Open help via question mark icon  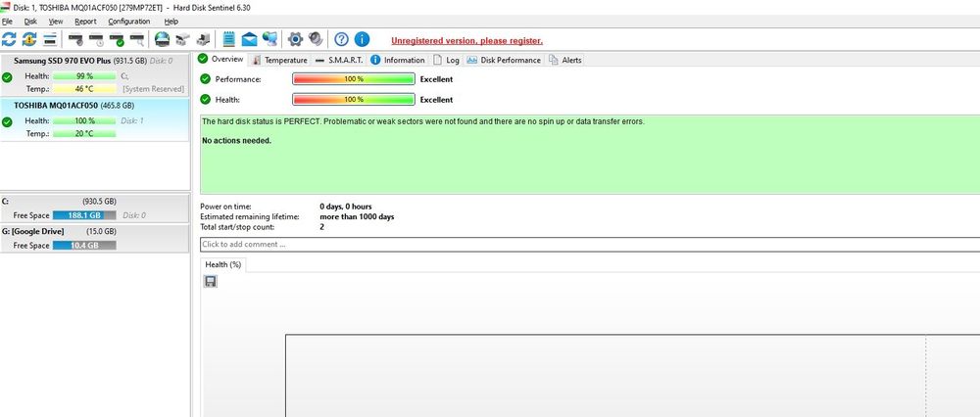(341, 39)
